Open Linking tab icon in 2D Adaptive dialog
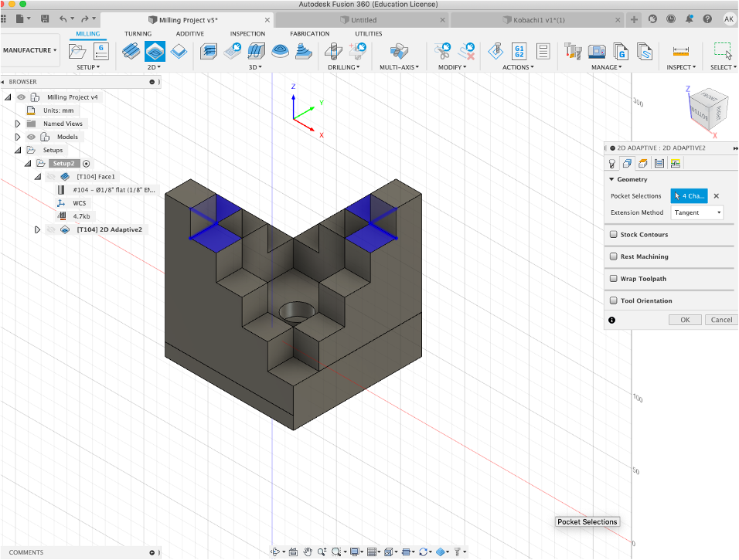 [x=676, y=164]
